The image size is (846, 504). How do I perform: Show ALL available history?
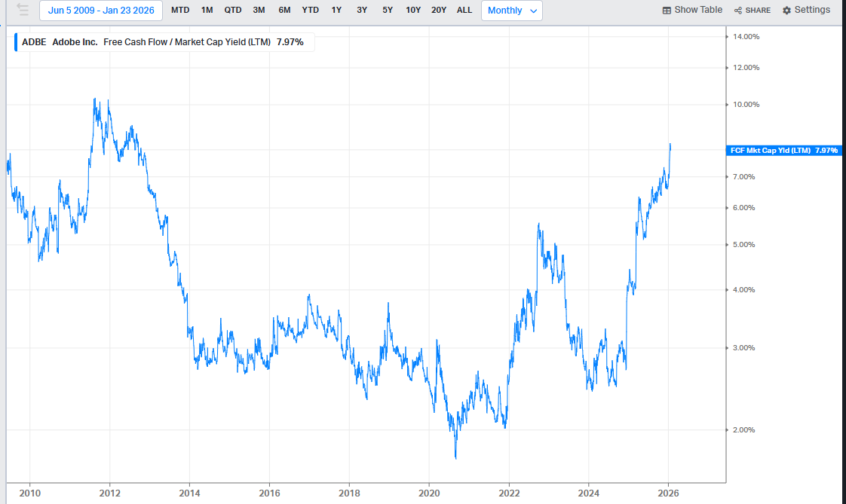[464, 11]
